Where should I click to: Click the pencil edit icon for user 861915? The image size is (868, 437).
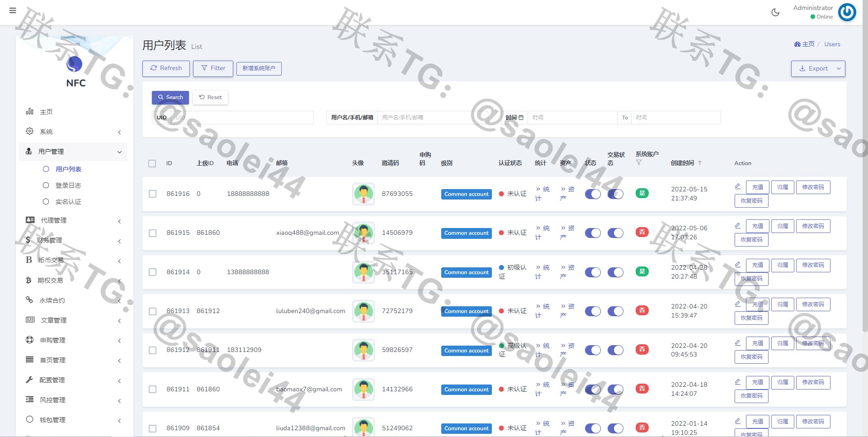coord(737,225)
